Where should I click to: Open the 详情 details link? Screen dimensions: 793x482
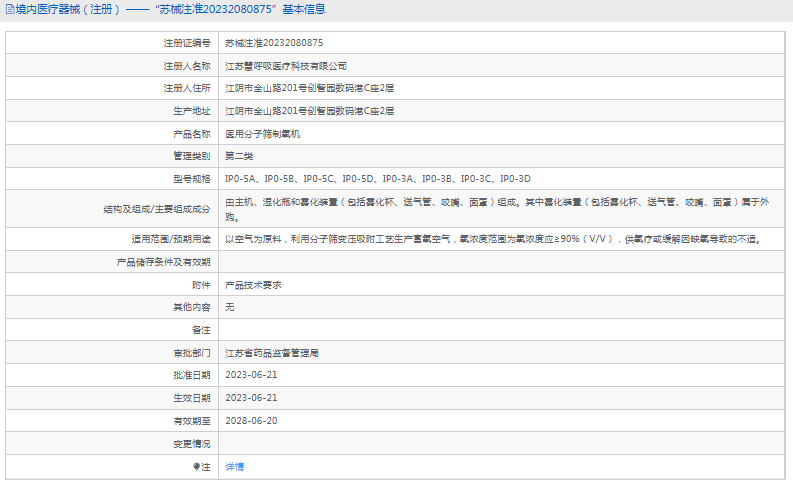[x=234, y=466]
